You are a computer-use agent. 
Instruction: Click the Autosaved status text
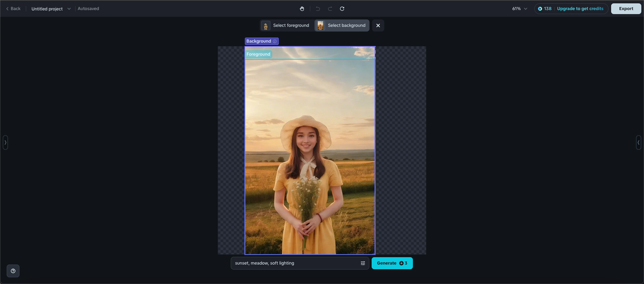[x=89, y=9]
